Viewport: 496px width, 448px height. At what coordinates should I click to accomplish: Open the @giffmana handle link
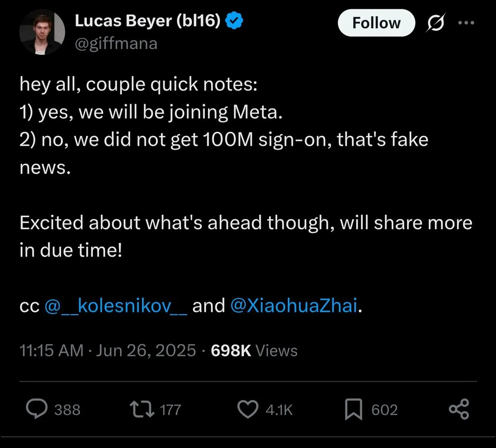click(116, 43)
